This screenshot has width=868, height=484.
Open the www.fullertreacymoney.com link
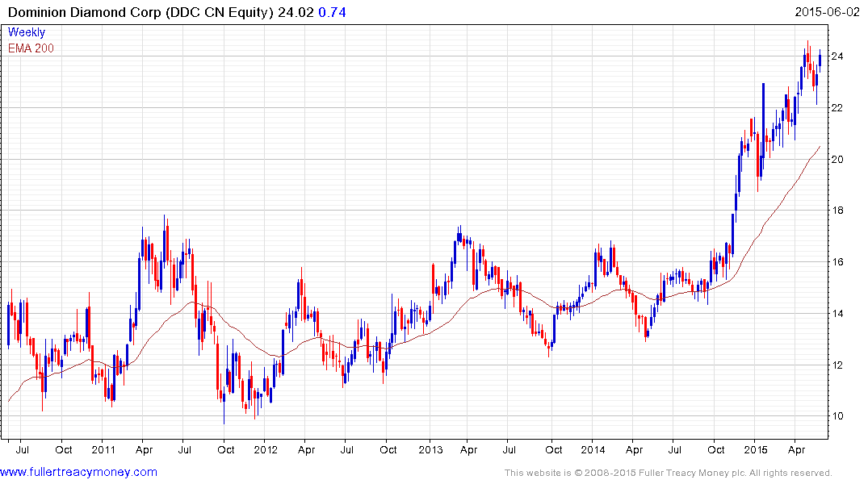coord(78,472)
